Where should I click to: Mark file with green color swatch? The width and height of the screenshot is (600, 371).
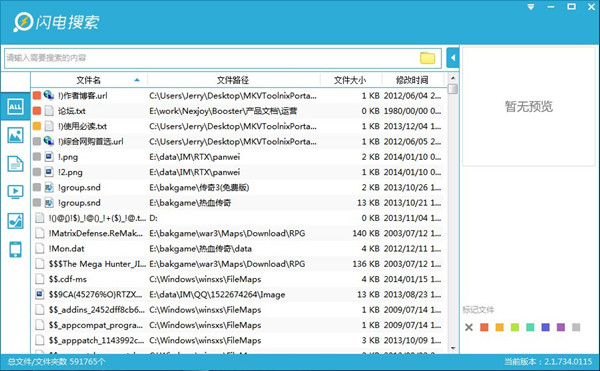point(515,327)
